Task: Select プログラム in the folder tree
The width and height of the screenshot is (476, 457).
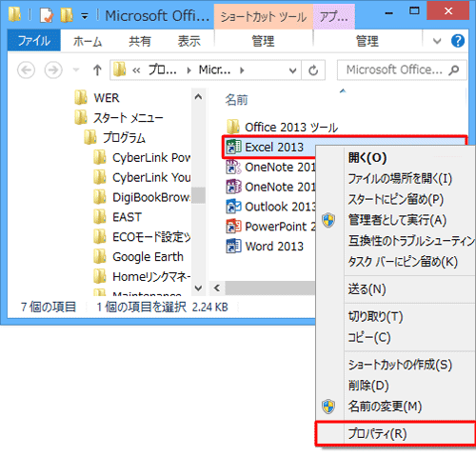Action: [x=124, y=138]
